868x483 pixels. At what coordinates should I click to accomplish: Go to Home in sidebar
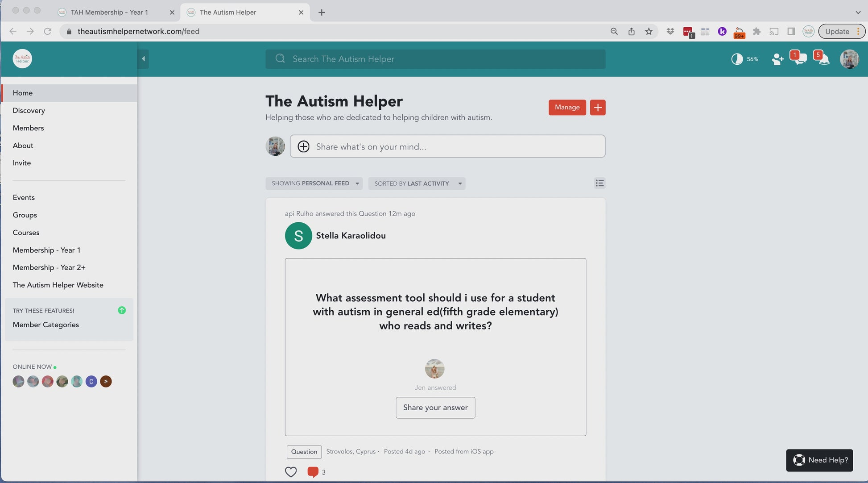(69, 93)
